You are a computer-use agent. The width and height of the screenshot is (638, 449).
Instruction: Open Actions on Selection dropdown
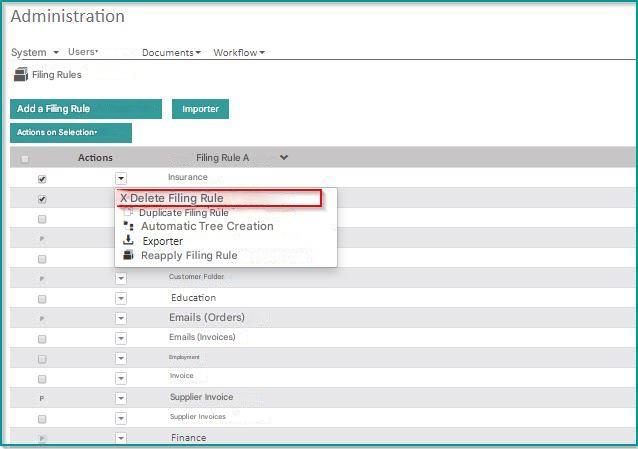coord(71,133)
